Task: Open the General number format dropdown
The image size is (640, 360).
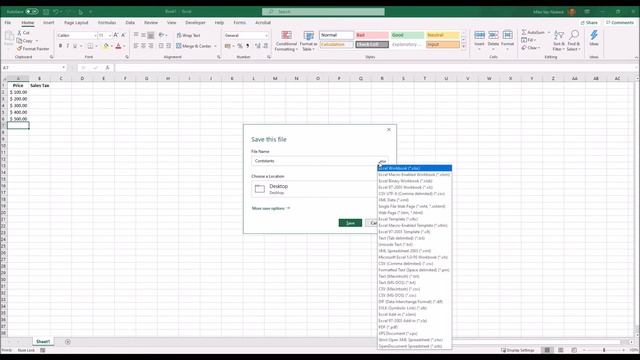Action: pyautogui.click(x=267, y=36)
